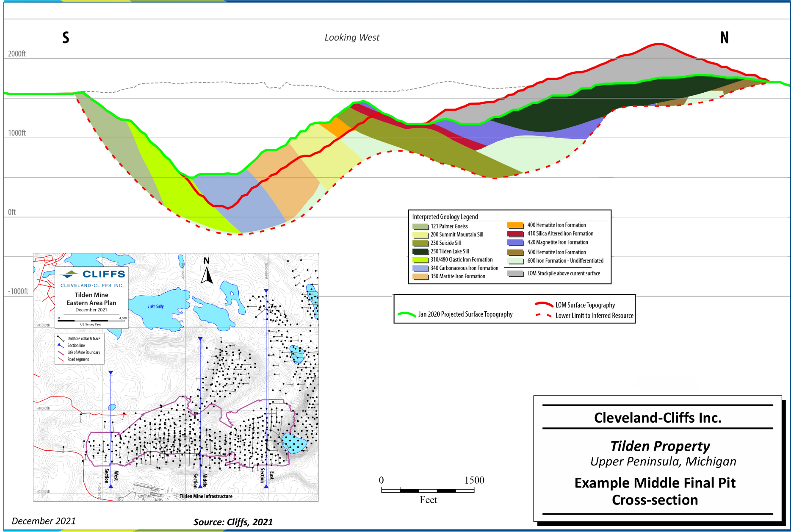Click the 'Feet' scale bar unit label
791x532 pixels.
[428, 500]
